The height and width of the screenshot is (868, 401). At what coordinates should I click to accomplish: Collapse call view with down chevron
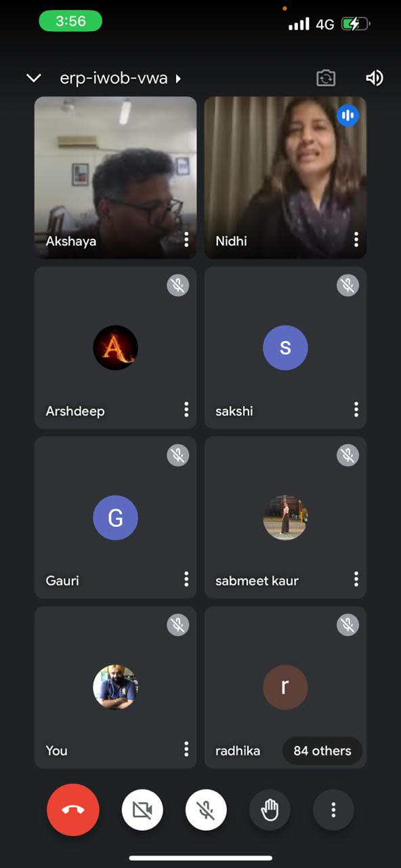[34, 78]
